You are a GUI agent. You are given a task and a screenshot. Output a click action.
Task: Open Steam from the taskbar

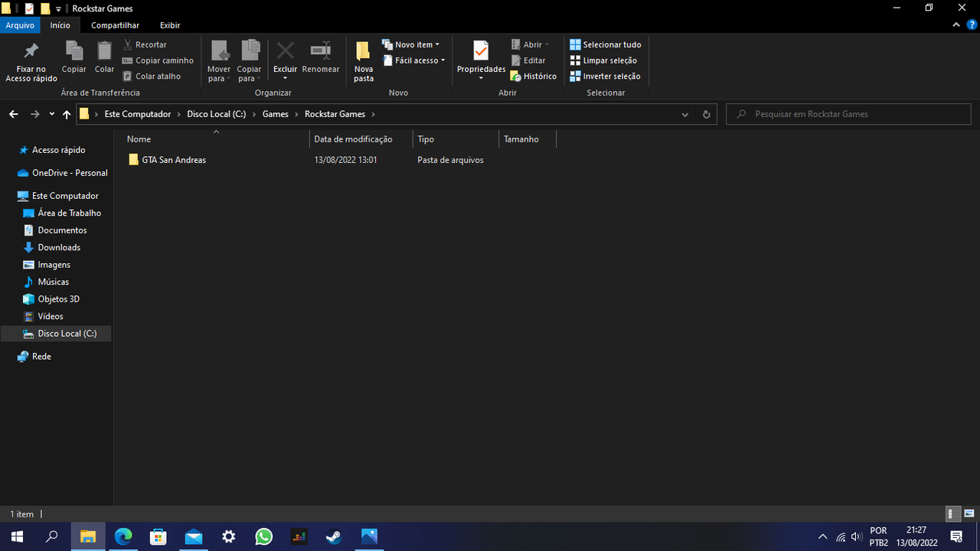point(334,536)
